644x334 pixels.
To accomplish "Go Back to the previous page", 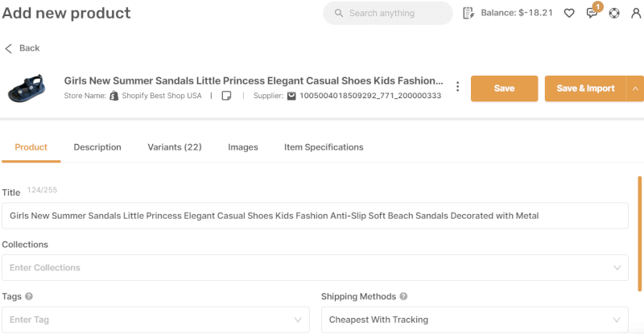I will pyautogui.click(x=23, y=48).
